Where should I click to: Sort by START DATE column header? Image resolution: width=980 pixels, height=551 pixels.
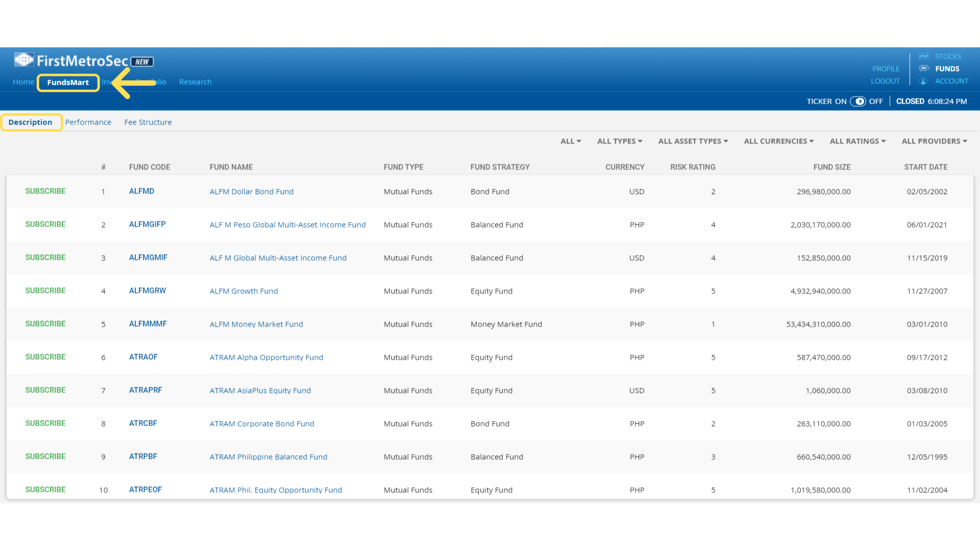tap(925, 167)
